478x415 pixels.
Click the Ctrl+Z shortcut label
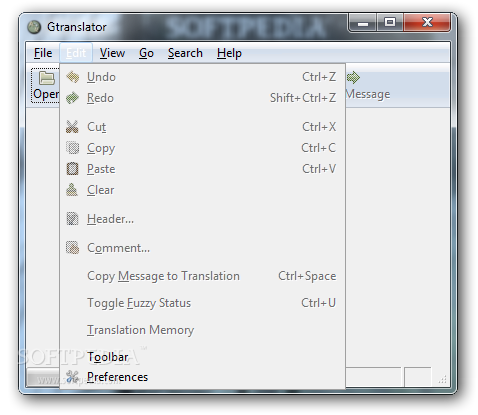coord(319,77)
